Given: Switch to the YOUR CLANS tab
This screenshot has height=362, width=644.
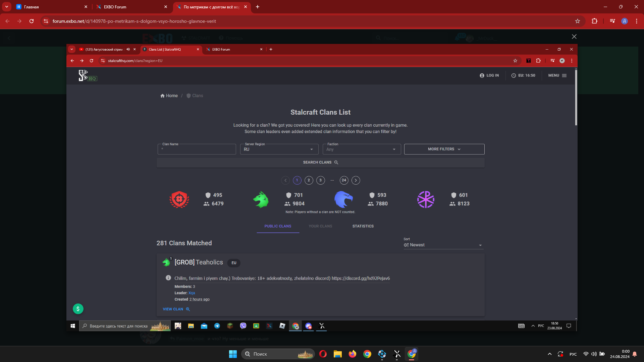Looking at the screenshot, I should (x=320, y=226).
